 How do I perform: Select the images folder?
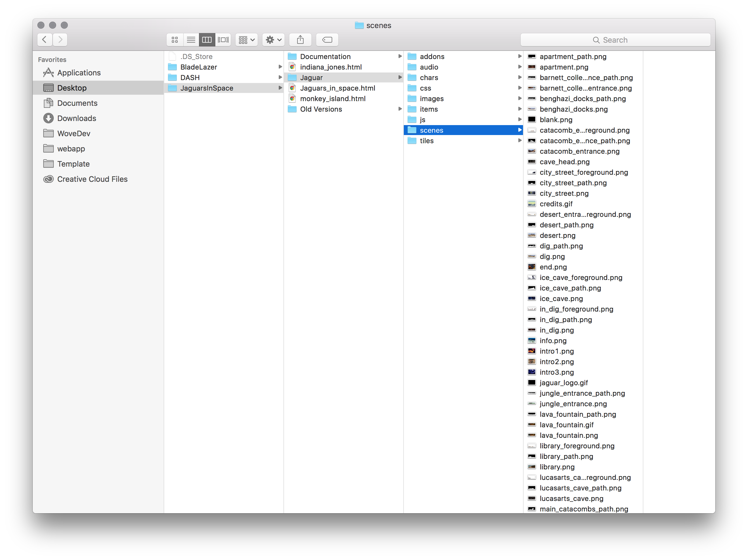432,99
